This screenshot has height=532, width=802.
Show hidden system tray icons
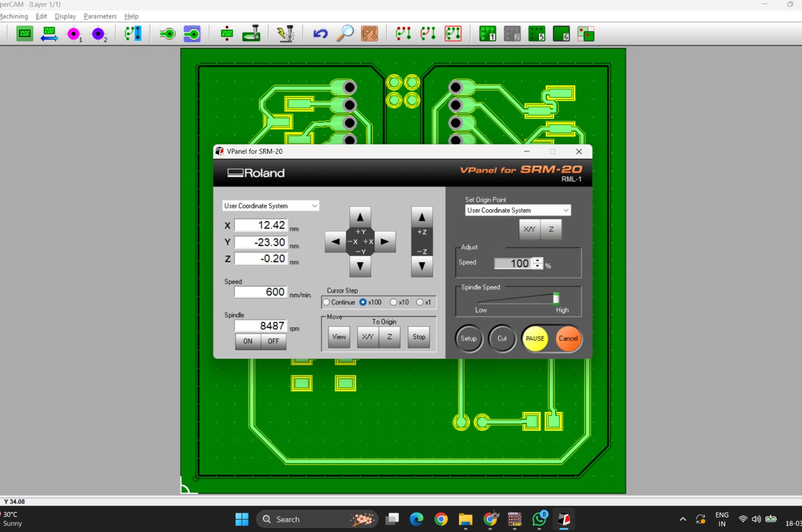(683, 519)
